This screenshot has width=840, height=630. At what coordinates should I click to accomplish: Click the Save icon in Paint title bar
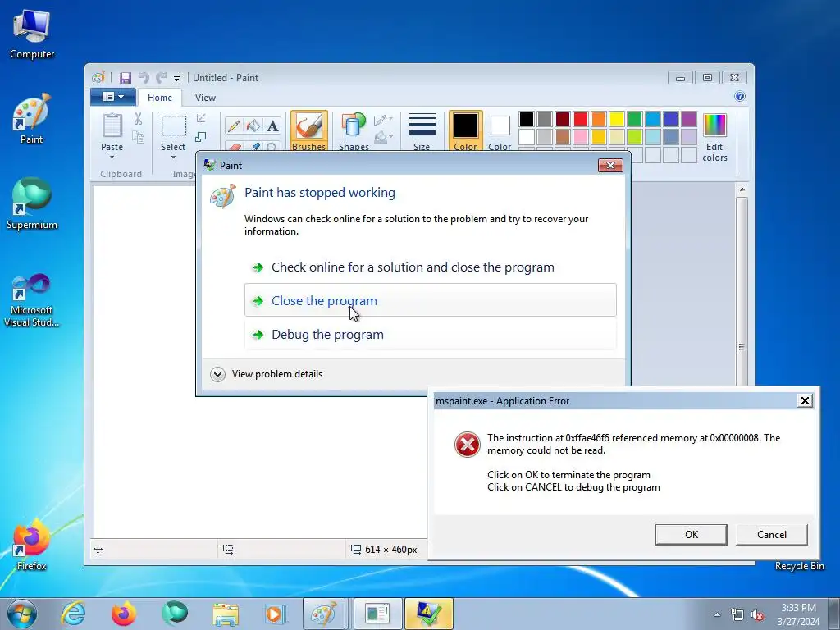126,78
